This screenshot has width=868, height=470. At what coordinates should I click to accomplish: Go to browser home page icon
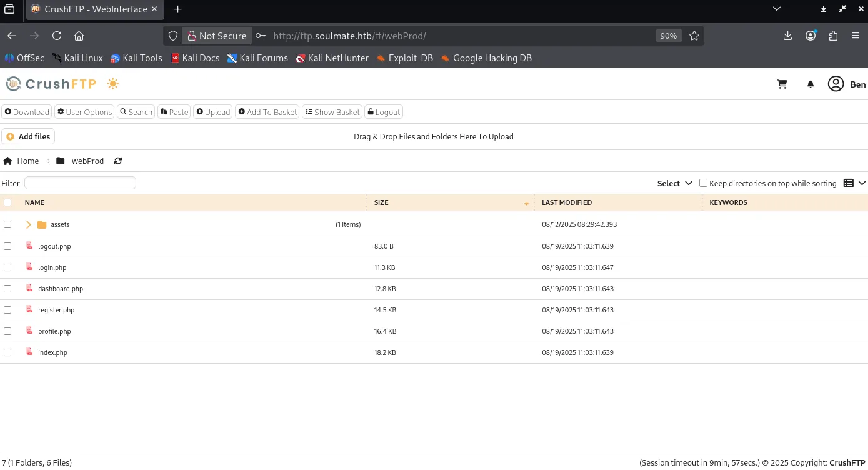pyautogui.click(x=79, y=36)
